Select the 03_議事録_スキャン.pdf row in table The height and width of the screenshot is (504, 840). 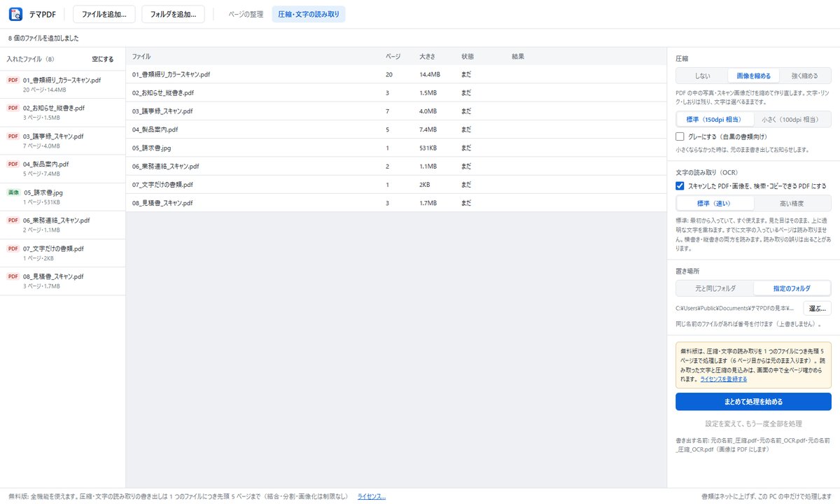click(x=396, y=111)
